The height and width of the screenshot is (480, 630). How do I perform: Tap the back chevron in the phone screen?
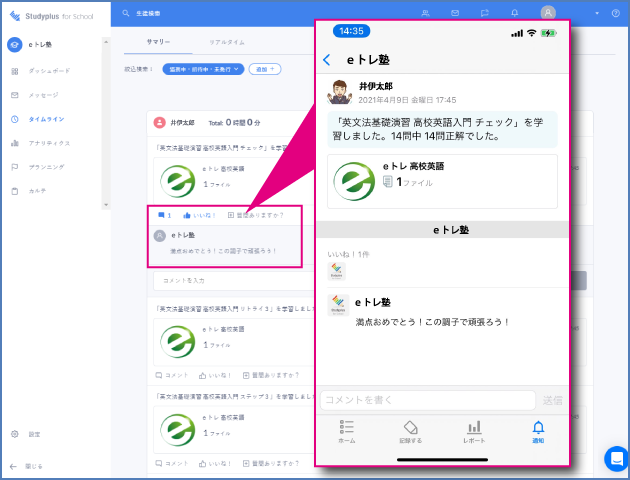[x=327, y=60]
